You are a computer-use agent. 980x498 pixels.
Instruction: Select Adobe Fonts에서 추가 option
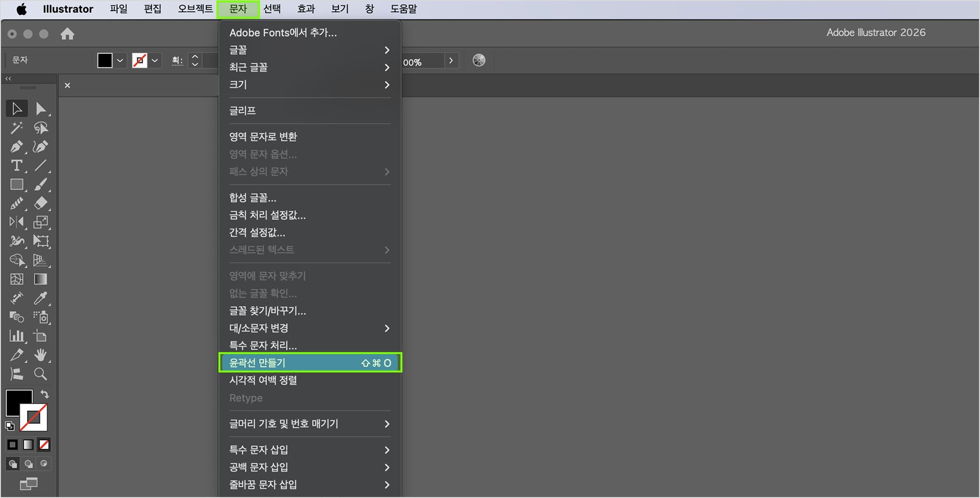pos(283,32)
